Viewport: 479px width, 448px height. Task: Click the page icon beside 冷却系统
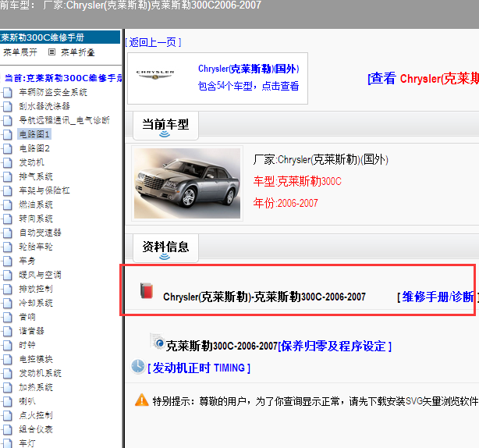coord(8,303)
